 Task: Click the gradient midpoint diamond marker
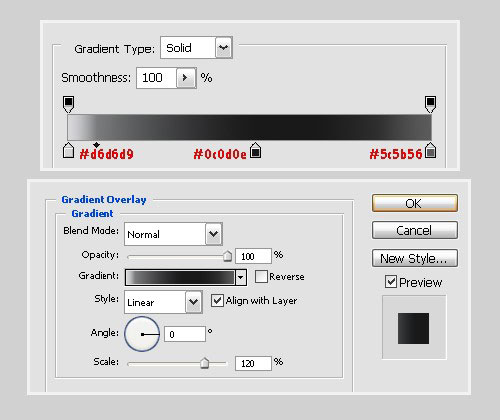pyautogui.click(x=96, y=145)
